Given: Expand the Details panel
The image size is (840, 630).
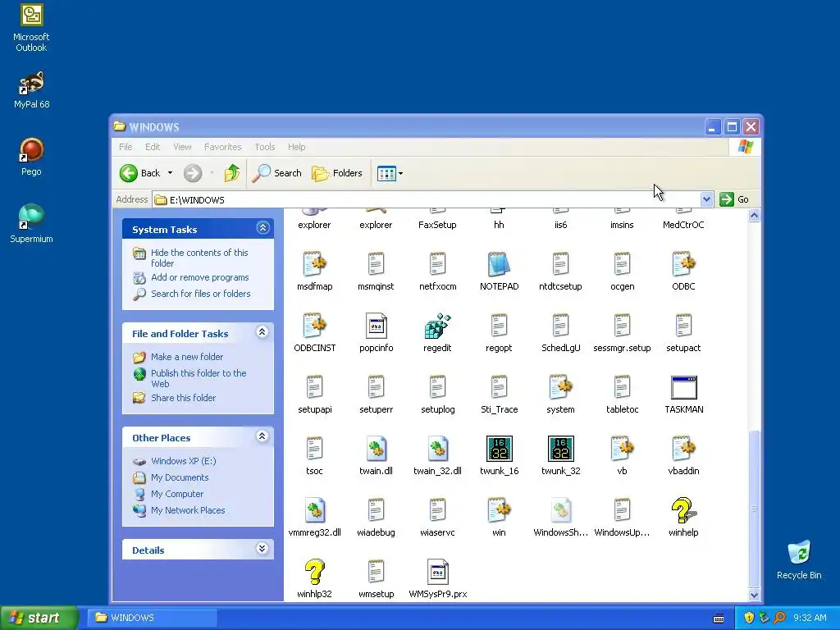Looking at the screenshot, I should click(x=262, y=549).
